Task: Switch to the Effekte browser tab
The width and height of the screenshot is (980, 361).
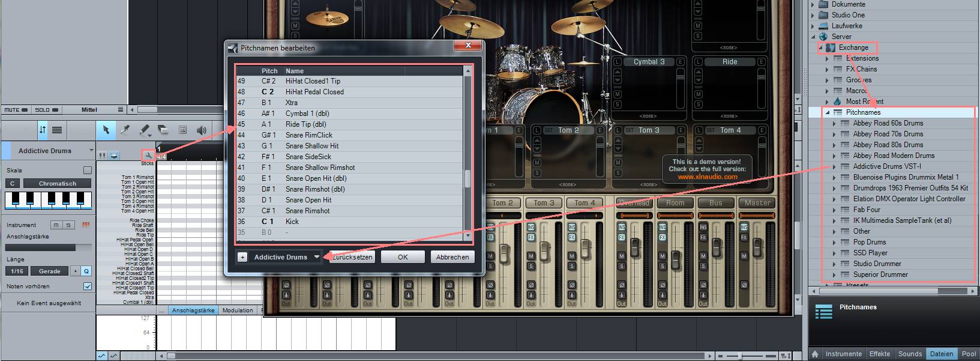Action: click(880, 354)
